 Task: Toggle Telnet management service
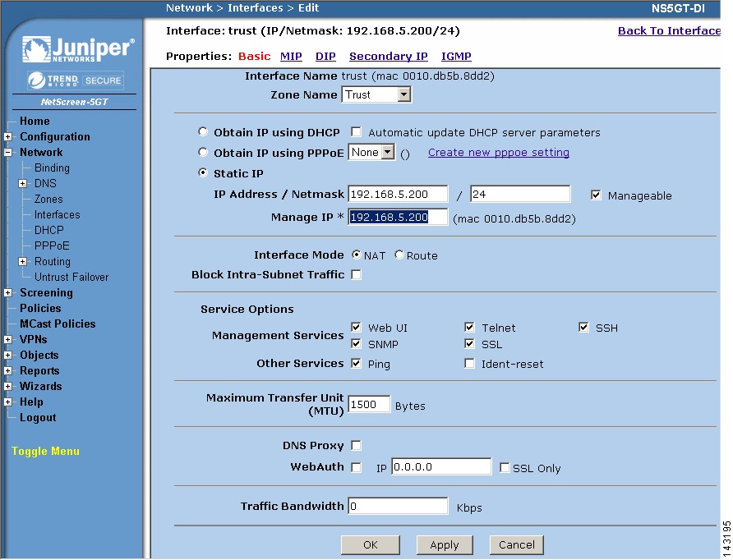(x=469, y=328)
